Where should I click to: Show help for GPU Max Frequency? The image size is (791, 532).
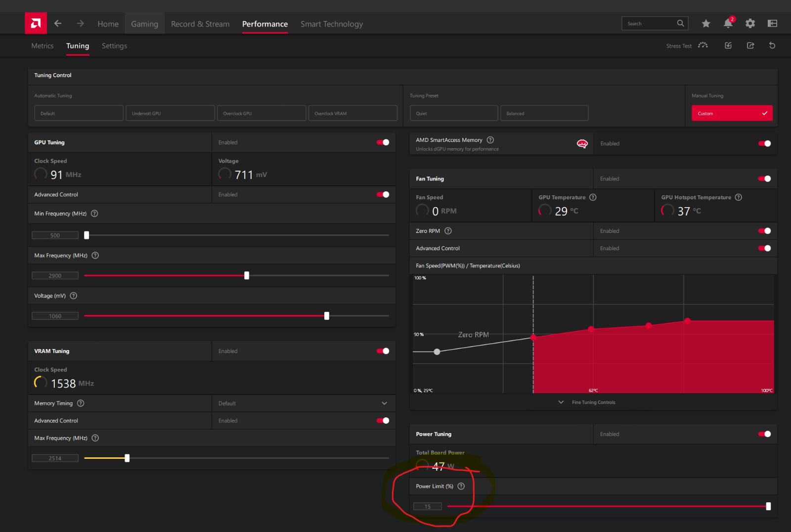[95, 256]
